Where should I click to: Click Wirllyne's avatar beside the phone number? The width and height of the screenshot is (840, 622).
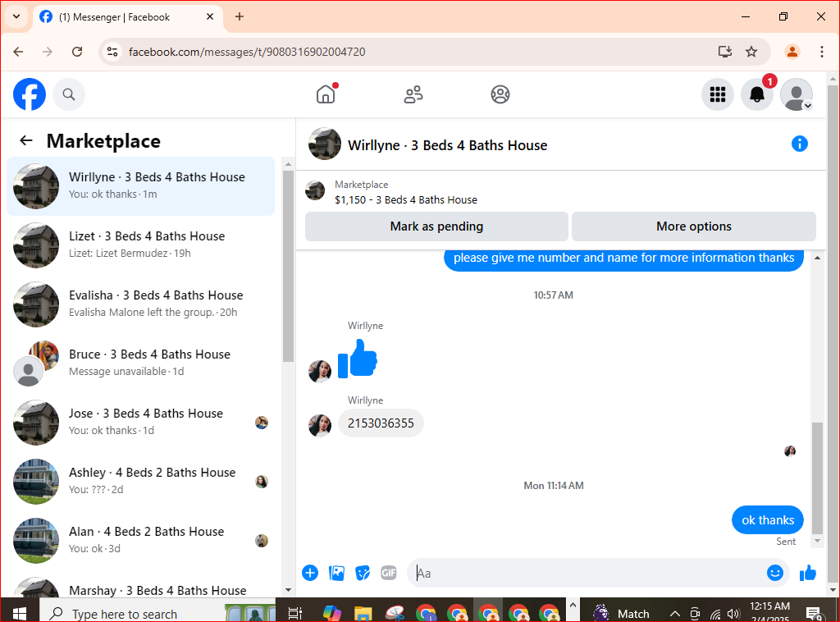tap(320, 425)
